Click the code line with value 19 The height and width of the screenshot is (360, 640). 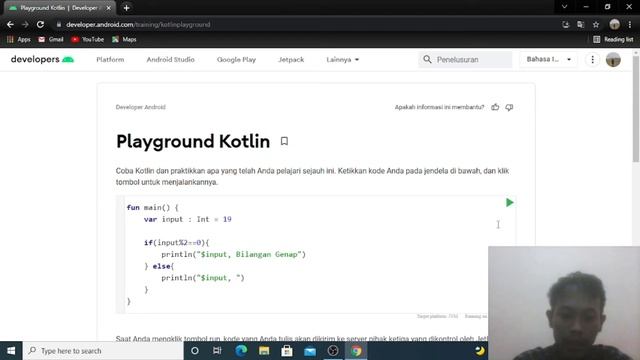[x=187, y=220]
